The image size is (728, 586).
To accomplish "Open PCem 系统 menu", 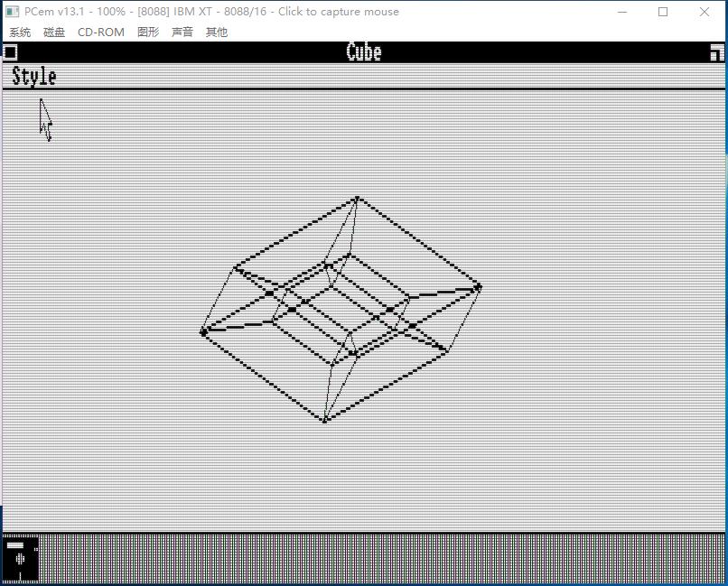I will (x=20, y=32).
